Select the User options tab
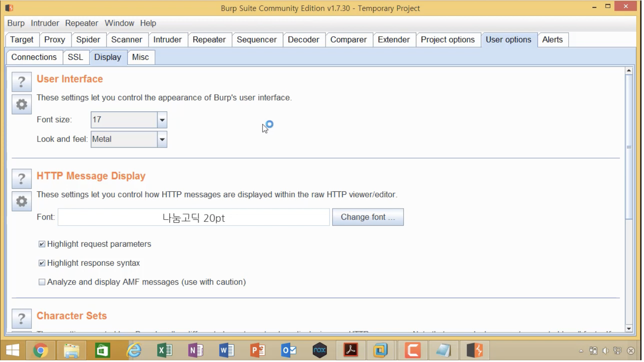This screenshot has height=362, width=644. point(508,40)
